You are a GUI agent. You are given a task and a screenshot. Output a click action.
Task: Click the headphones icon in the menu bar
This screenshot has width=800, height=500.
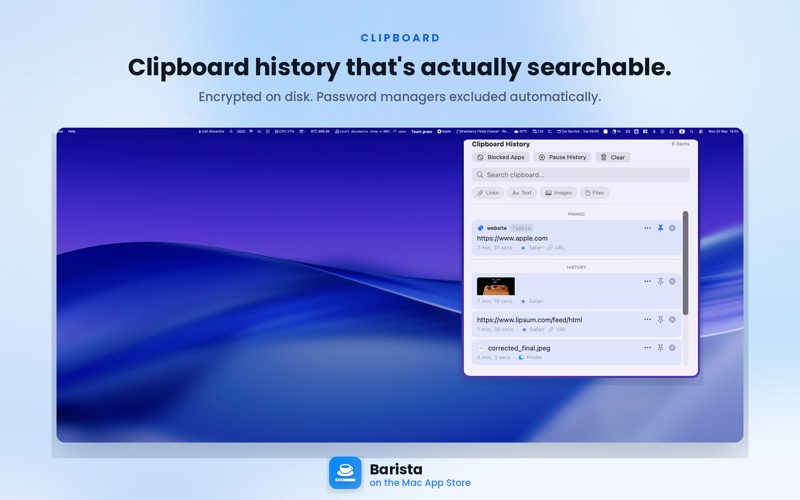[x=671, y=132]
